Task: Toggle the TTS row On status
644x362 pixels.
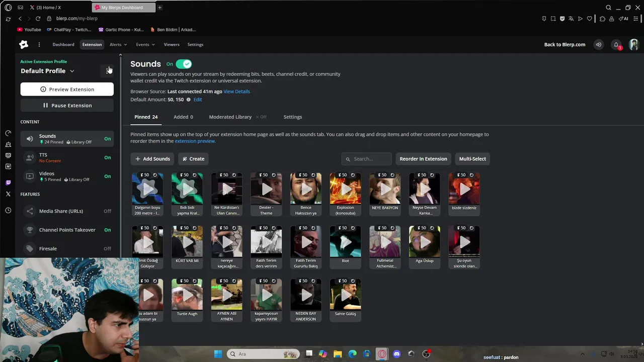Action: [108, 157]
